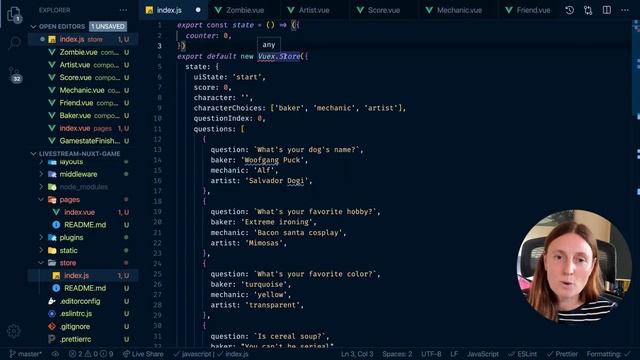The image size is (640, 360).
Task: Click the ESLint status item
Action: pos(523,354)
